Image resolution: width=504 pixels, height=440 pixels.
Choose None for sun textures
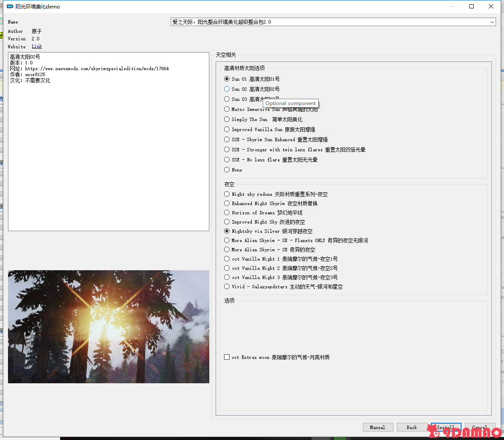coord(227,170)
